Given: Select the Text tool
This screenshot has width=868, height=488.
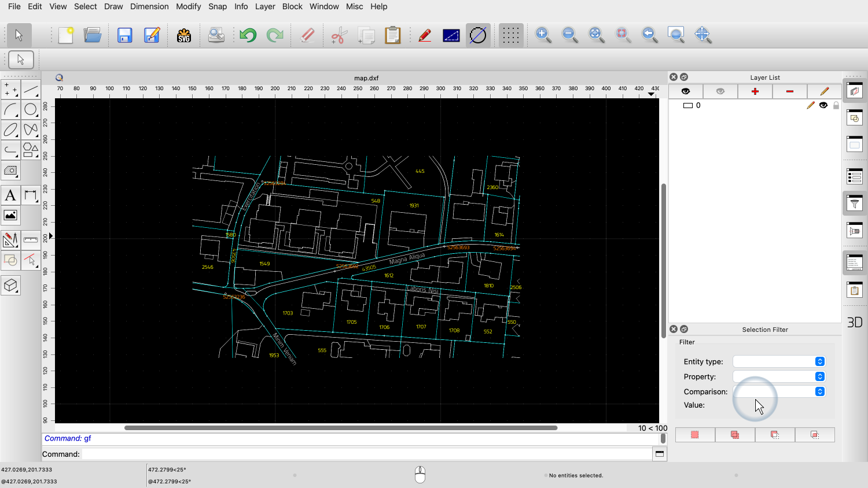Looking at the screenshot, I should (x=10, y=195).
